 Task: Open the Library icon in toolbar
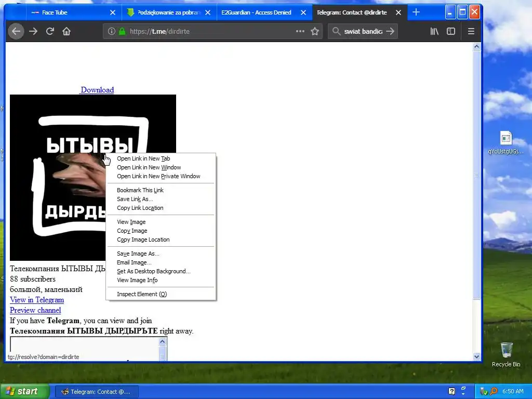[x=434, y=32]
